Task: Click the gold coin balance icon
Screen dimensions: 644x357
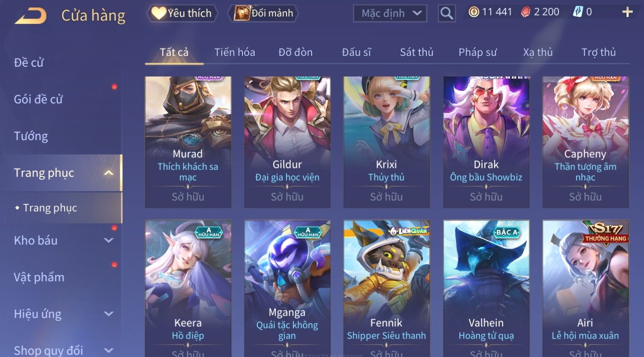Action: click(x=474, y=12)
